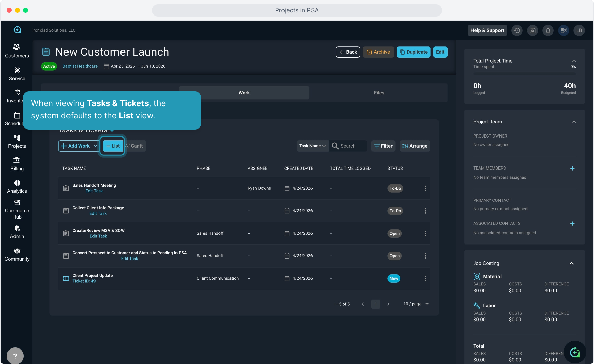Select the Work tab
The image size is (594, 364).
[x=244, y=93]
